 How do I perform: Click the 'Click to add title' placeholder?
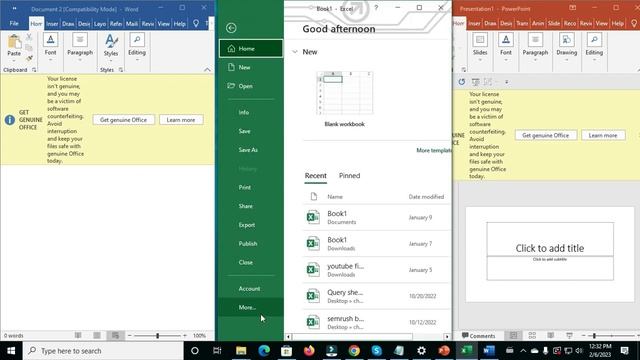point(550,239)
